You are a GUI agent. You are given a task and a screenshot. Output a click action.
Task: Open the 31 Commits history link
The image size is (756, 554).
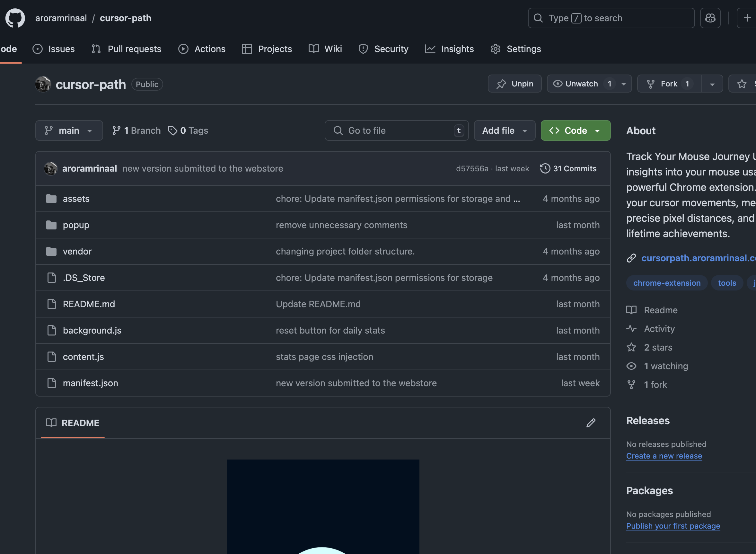point(568,168)
